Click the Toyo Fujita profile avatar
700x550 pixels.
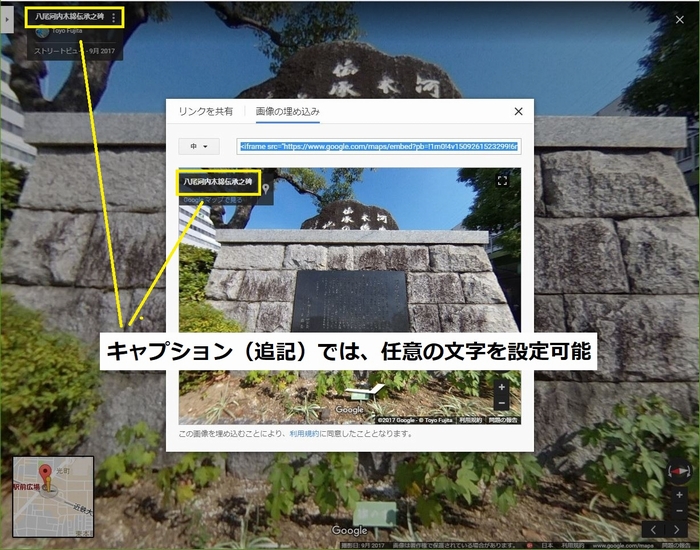(x=42, y=32)
